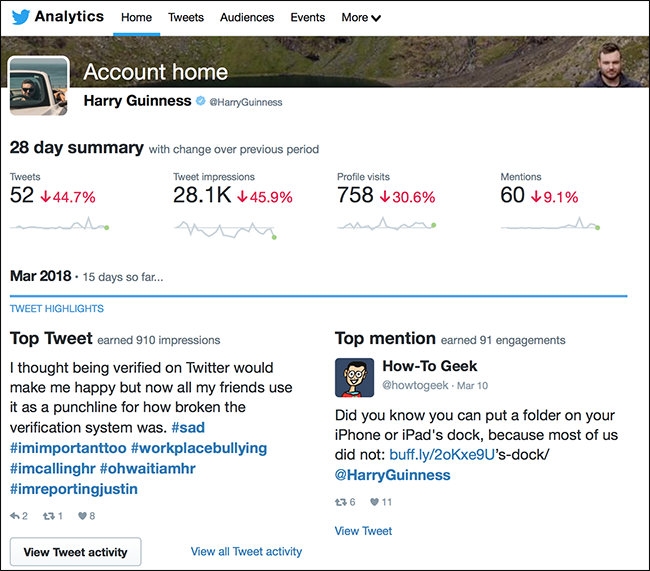Click the Account home banner title
Screen dimensions: 650x571
(155, 72)
